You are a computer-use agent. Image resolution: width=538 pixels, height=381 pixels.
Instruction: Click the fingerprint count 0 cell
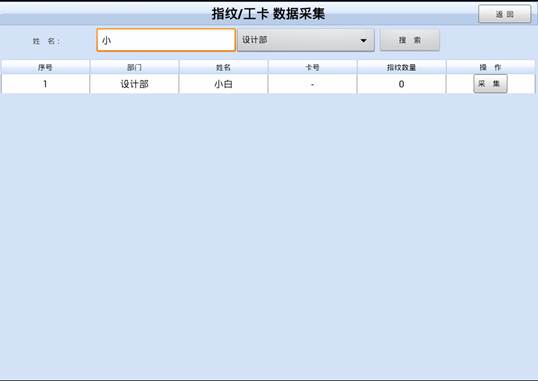click(401, 84)
